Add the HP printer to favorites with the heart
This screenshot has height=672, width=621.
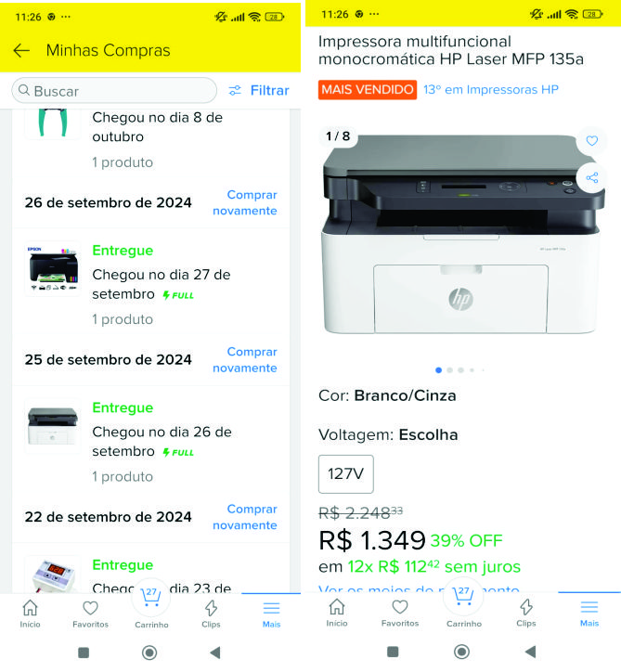592,140
